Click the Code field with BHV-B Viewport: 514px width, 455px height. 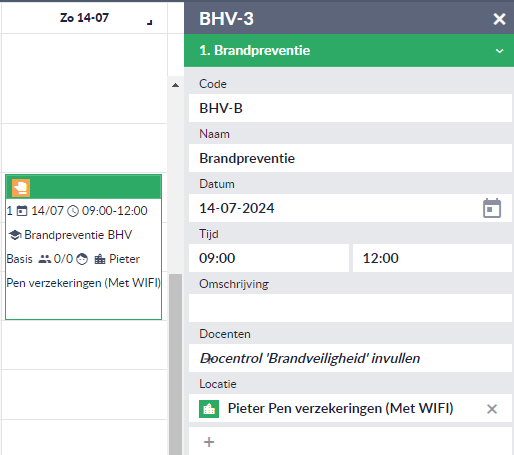point(350,108)
